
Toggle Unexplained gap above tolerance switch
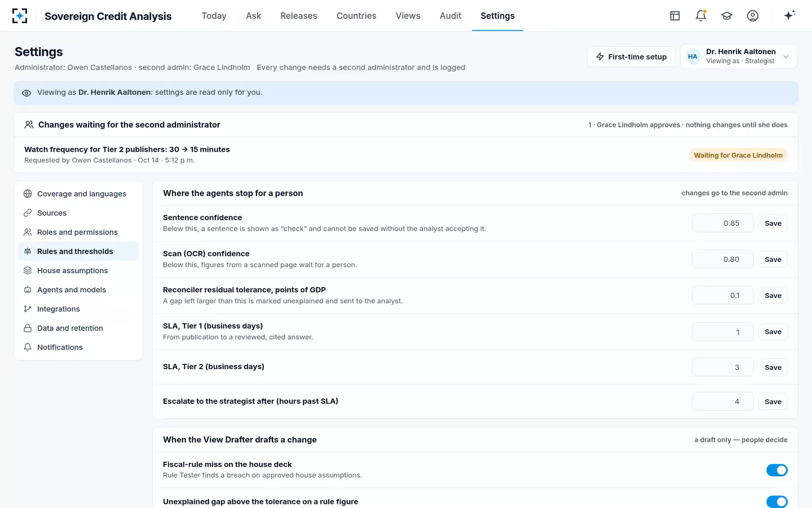(776, 502)
